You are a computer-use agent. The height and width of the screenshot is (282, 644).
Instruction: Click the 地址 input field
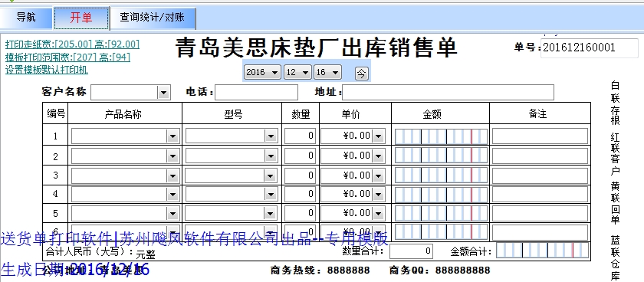pyautogui.click(x=448, y=93)
